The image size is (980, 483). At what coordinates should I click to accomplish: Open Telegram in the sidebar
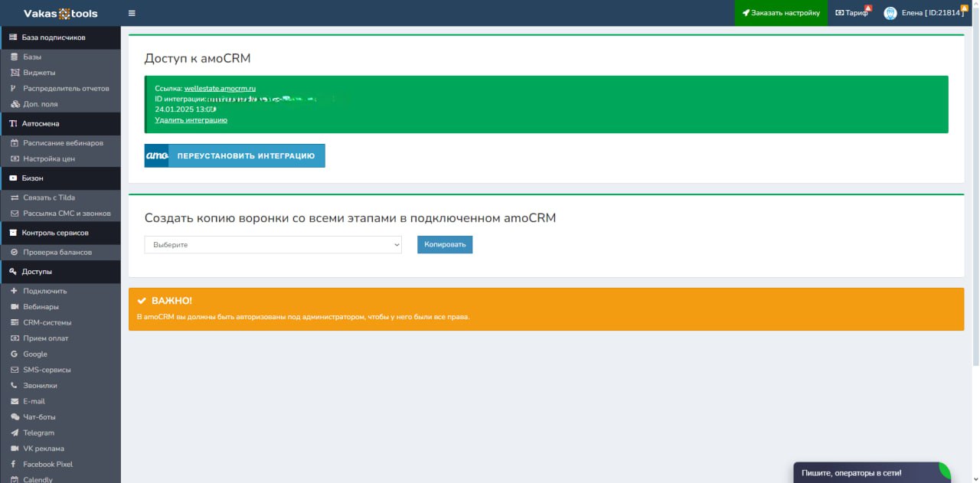click(38, 433)
